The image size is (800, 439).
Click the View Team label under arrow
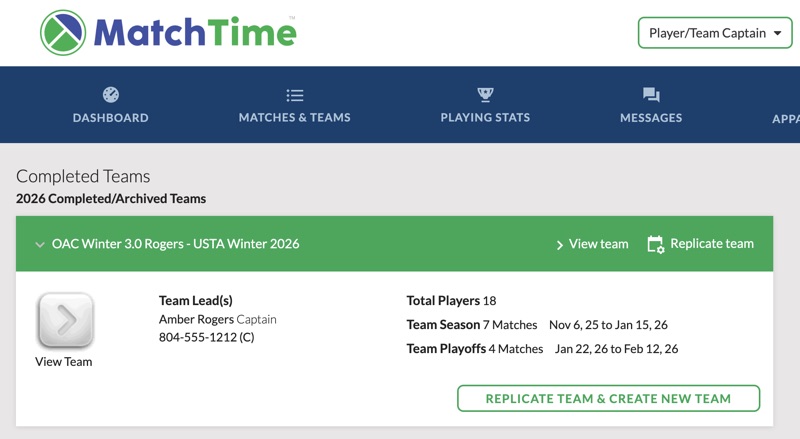tap(64, 361)
